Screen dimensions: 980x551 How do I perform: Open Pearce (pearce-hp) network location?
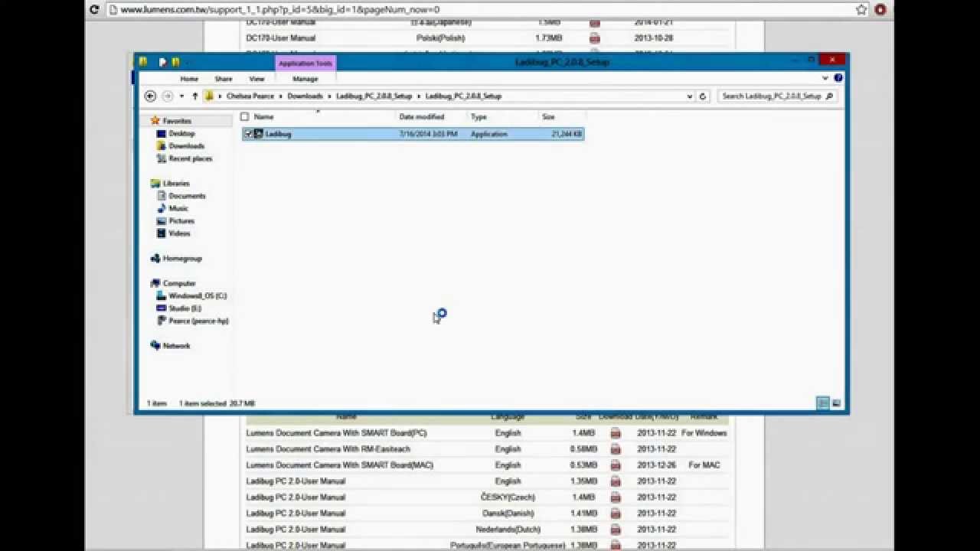198,321
